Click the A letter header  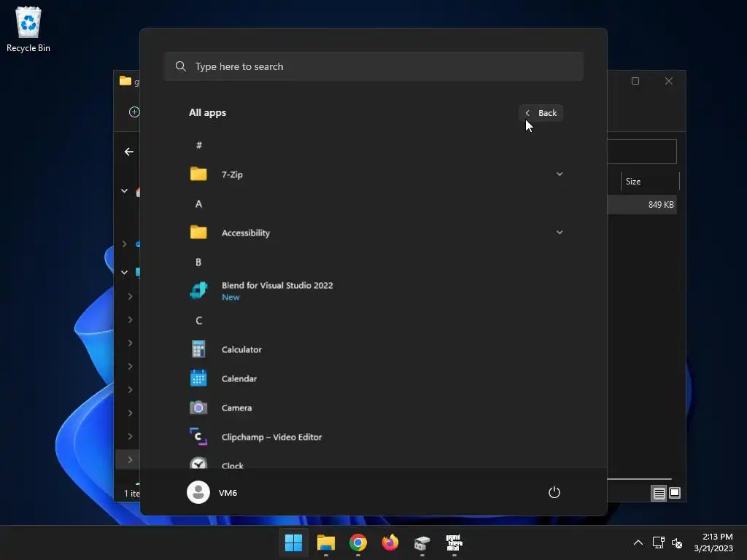pyautogui.click(x=198, y=204)
